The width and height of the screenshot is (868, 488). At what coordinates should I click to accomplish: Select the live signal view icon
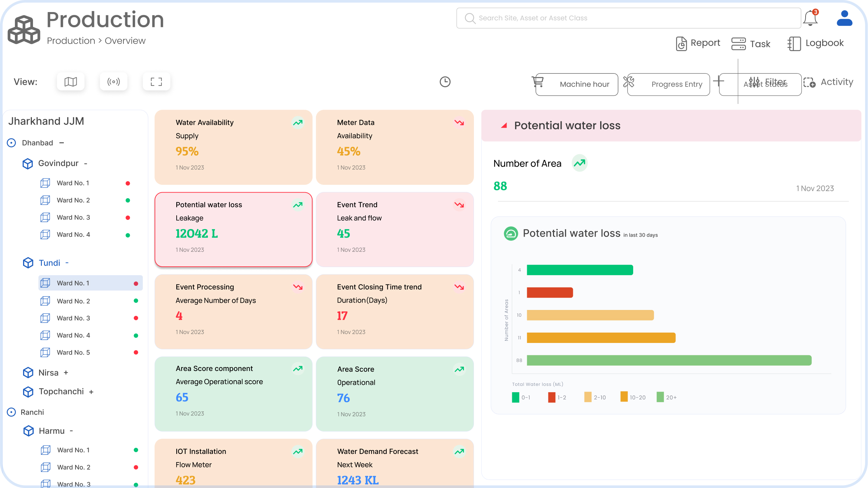114,82
